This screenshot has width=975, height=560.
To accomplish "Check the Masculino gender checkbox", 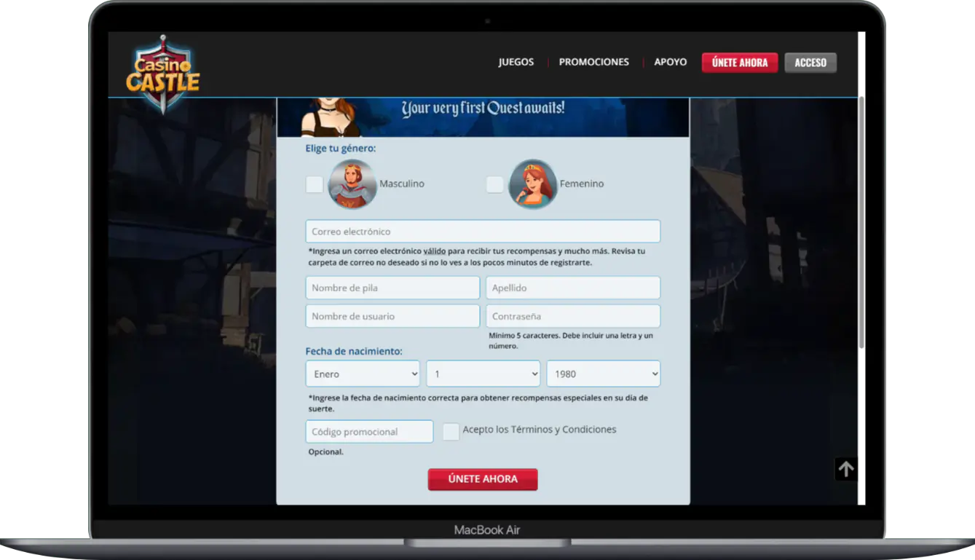I will [315, 184].
